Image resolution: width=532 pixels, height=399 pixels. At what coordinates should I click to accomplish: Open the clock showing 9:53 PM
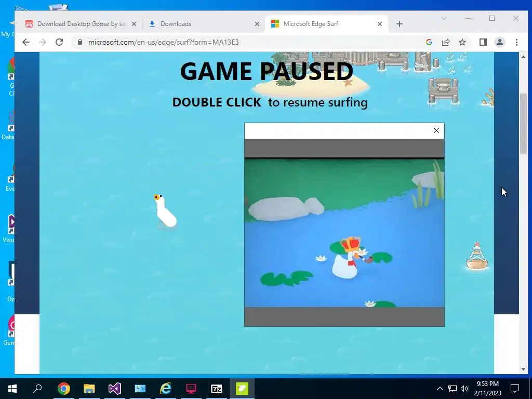coord(487,389)
